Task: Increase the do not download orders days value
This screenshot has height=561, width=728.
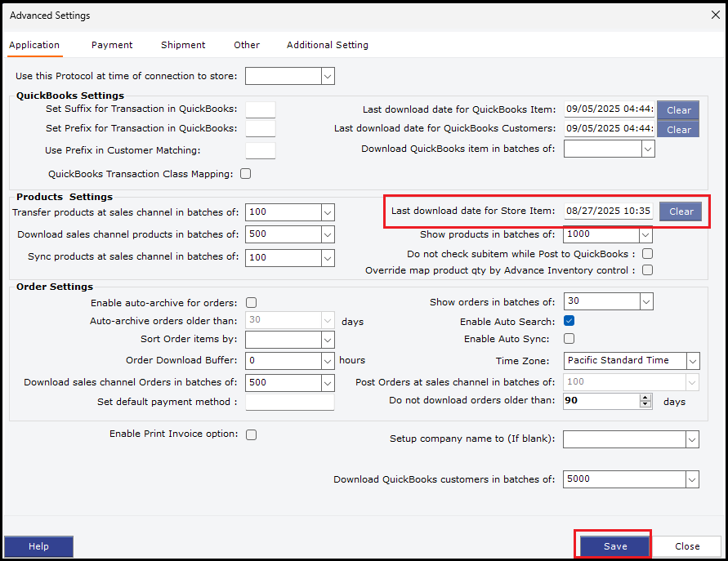Action: (645, 398)
